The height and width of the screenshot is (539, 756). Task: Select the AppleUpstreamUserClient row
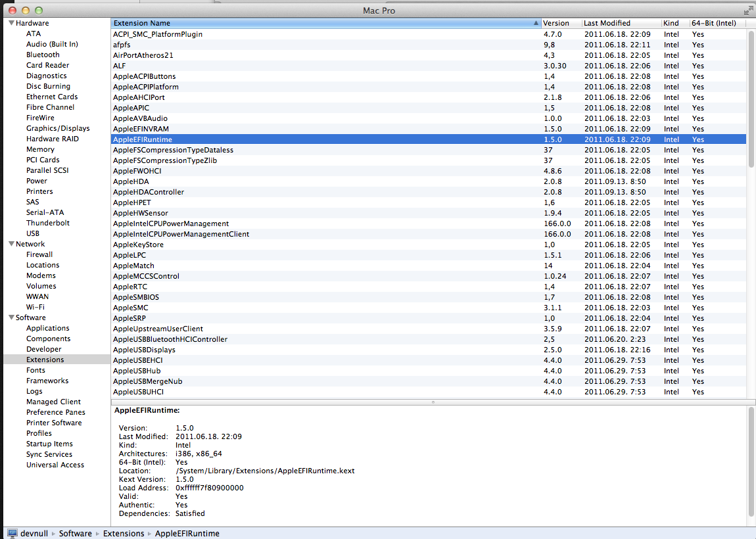[429, 329]
